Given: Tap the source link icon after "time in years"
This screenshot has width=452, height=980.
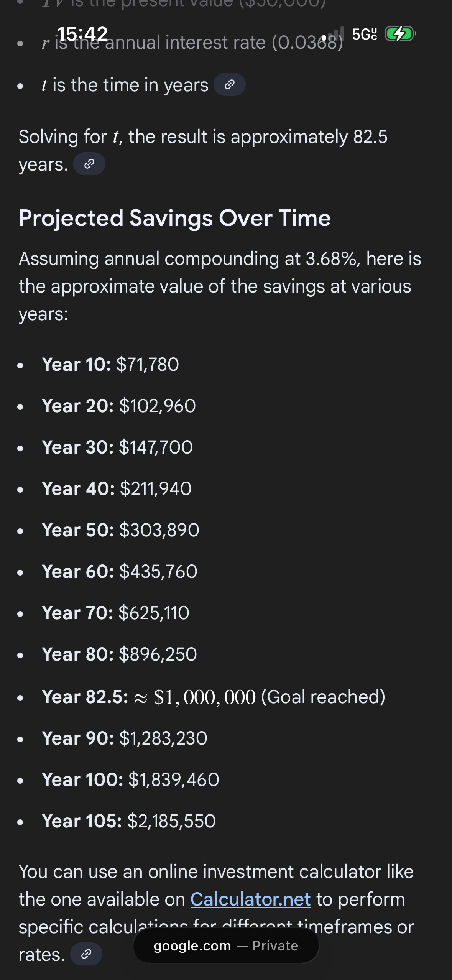Looking at the screenshot, I should pos(229,85).
